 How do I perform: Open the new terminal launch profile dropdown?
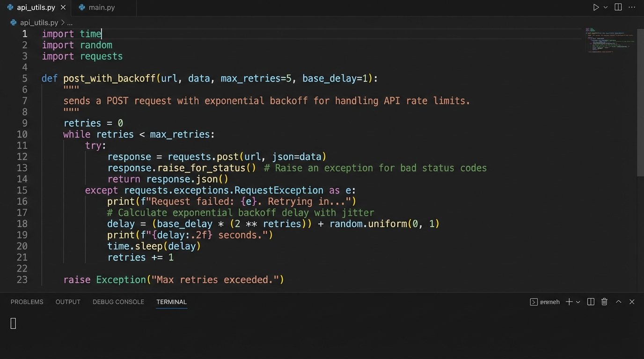point(578,302)
